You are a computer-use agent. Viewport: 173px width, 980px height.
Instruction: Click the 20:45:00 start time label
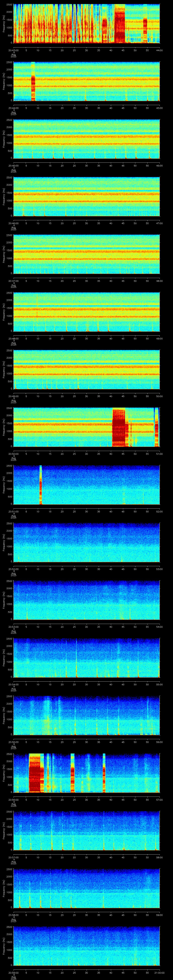pyautogui.click(x=14, y=166)
